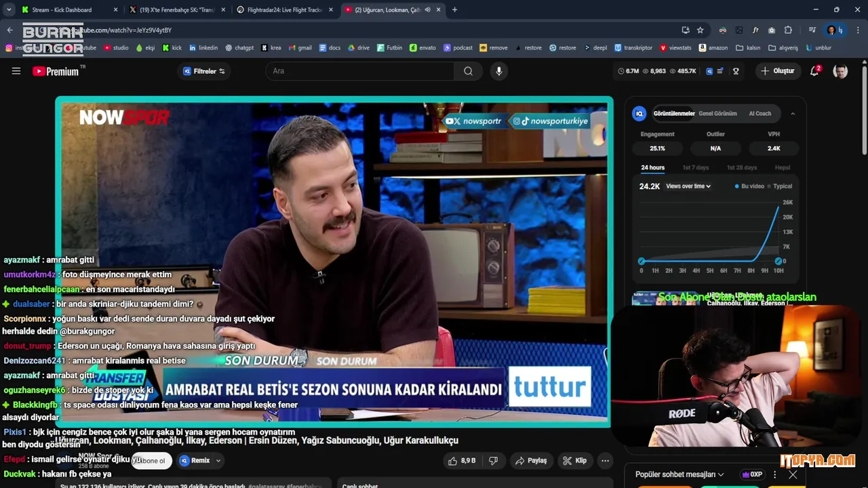Dislike the video thumbs down

493,461
